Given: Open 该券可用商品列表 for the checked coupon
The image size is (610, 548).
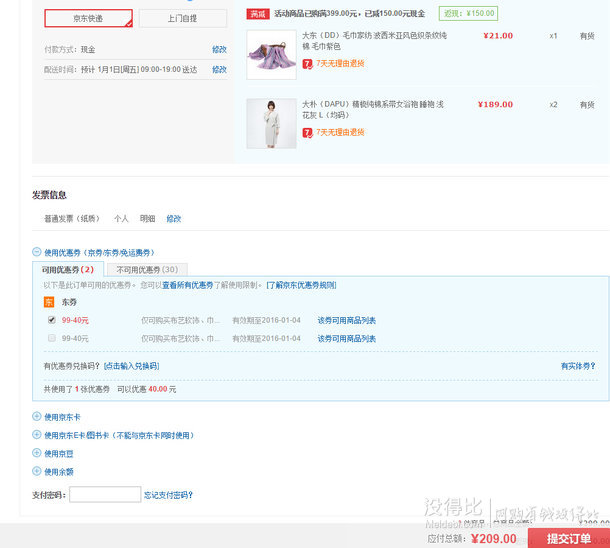Looking at the screenshot, I should point(347,320).
